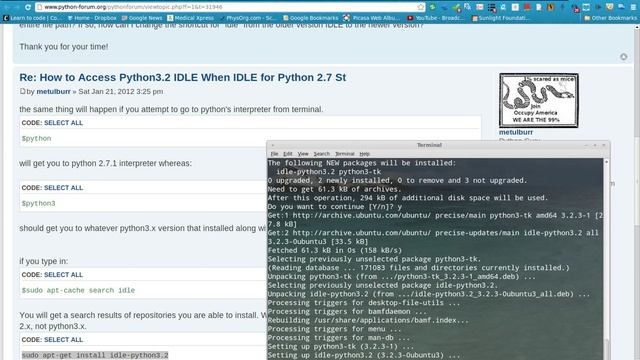Open the Help menu in Terminal
The width and height of the screenshot is (640, 360).
coord(364,154)
